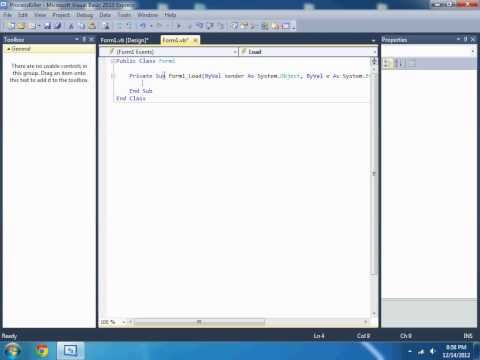The height and width of the screenshot is (360, 480).
Task: Close the Form1.vb code tab
Action: point(195,40)
